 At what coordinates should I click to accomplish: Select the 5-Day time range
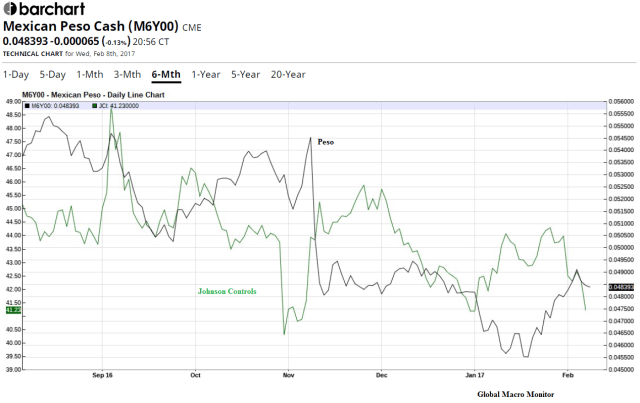[x=52, y=74]
